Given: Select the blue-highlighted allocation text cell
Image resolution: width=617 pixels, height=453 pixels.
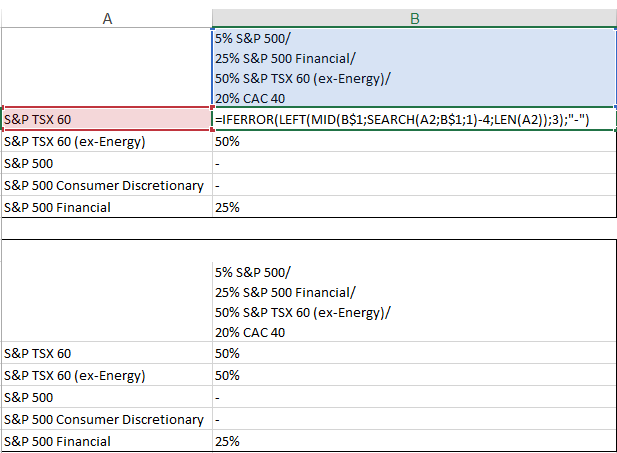Looking at the screenshot, I should (x=414, y=67).
